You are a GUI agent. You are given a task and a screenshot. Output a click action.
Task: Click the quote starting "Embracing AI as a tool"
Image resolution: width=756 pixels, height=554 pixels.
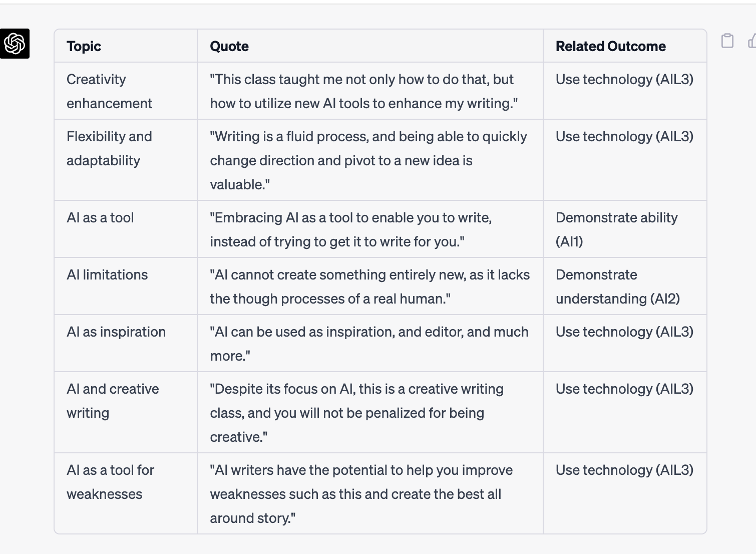click(350, 229)
